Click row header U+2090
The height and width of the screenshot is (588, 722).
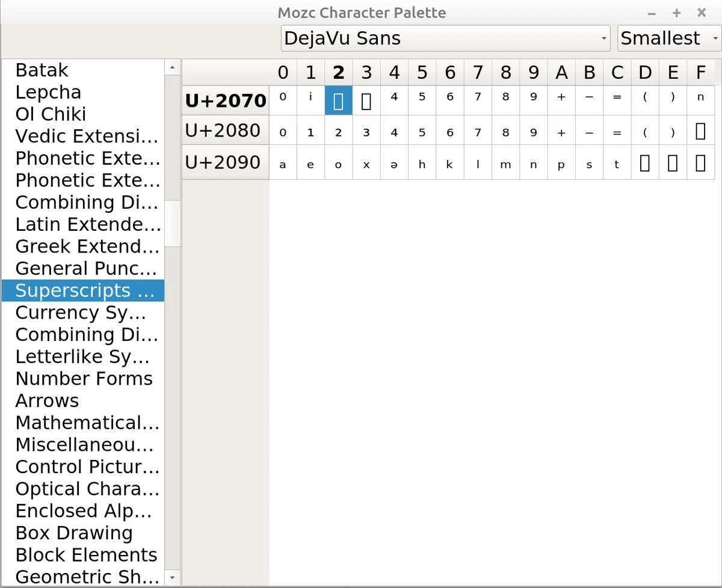click(x=226, y=162)
